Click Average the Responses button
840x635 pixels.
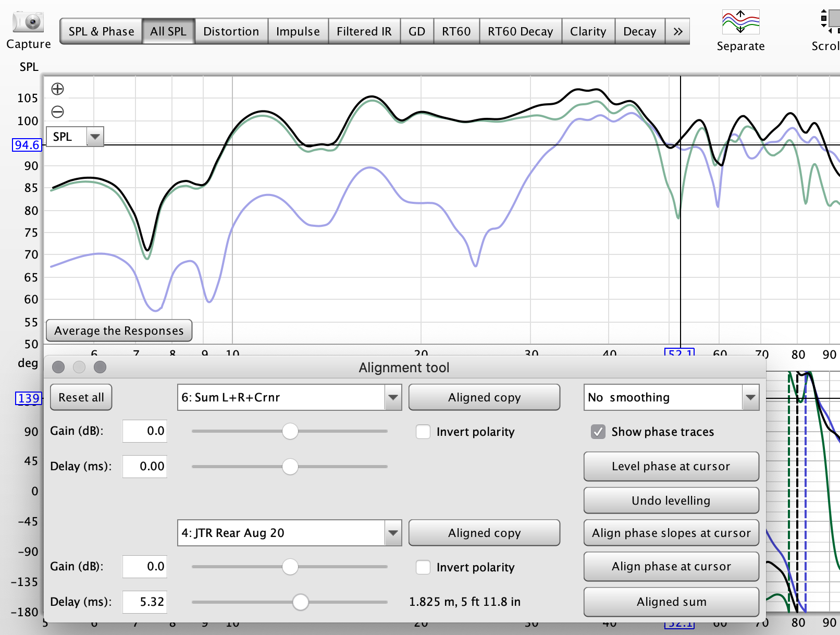119,331
